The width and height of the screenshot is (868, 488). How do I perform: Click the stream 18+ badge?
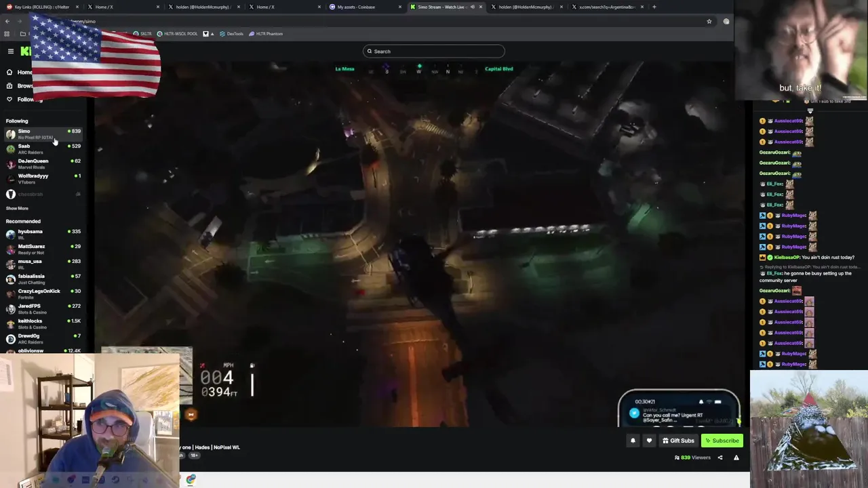pyautogui.click(x=194, y=455)
